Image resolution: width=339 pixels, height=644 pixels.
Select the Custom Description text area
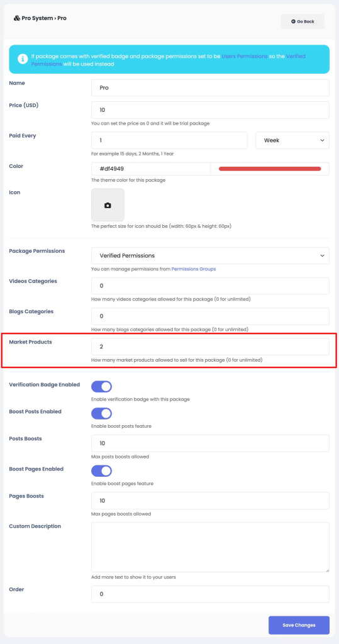[x=211, y=547]
